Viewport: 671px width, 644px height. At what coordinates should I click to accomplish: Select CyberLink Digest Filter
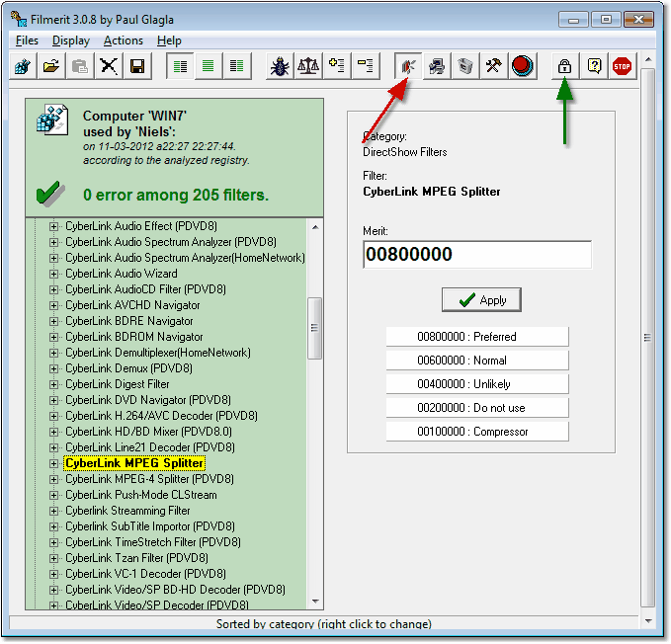118,384
